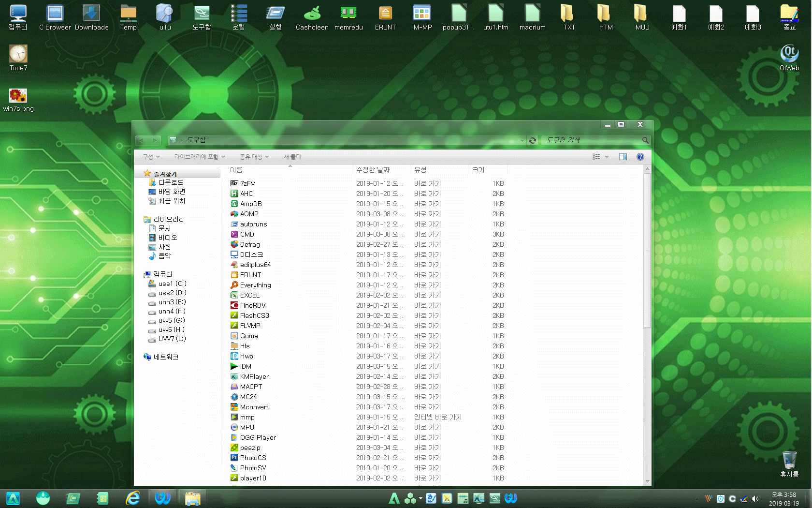This screenshot has width=812, height=508.
Task: Sort by the 크기 column header
Action: coord(489,170)
